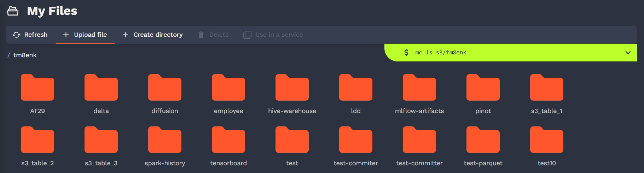Screen dimensions: 644x173
Task: Click the Refresh button
Action: pyautogui.click(x=30, y=35)
